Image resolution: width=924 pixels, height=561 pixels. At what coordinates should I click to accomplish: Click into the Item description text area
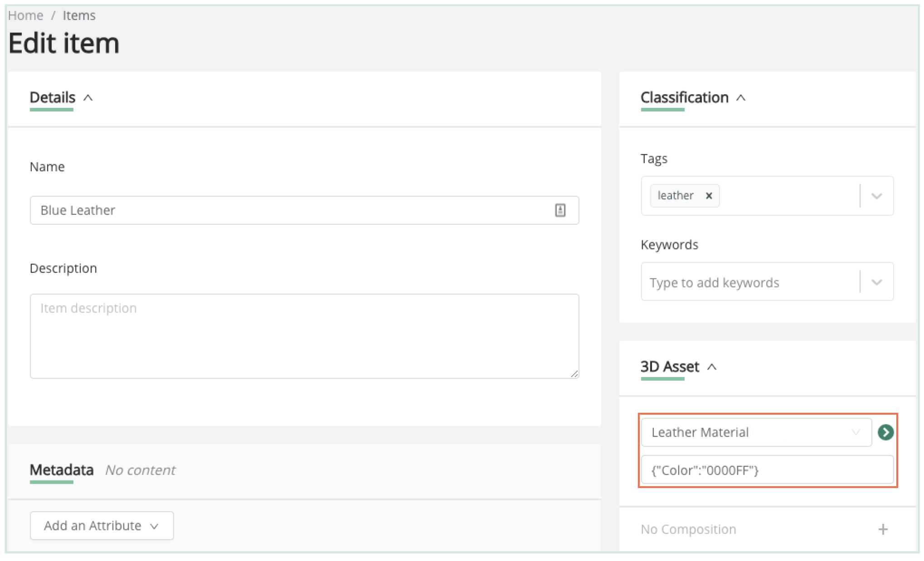pyautogui.click(x=304, y=336)
